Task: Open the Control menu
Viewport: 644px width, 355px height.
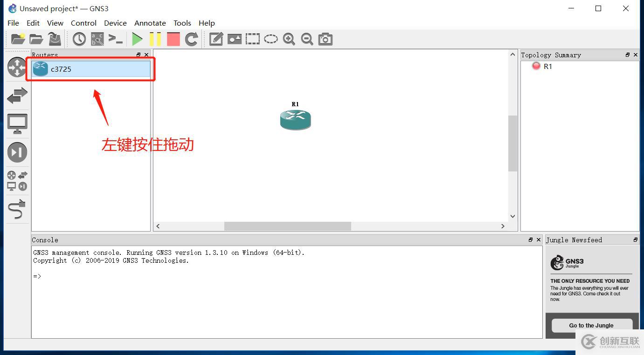Action: pyautogui.click(x=83, y=23)
